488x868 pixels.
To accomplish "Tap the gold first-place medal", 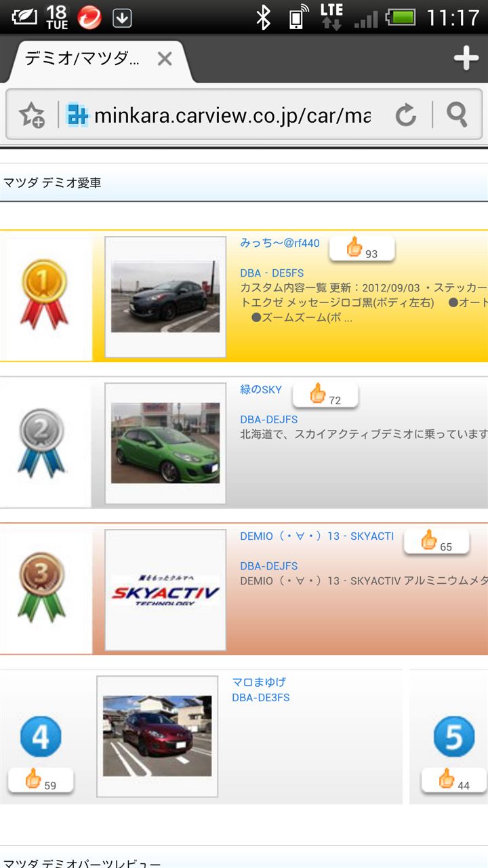I will point(45,295).
